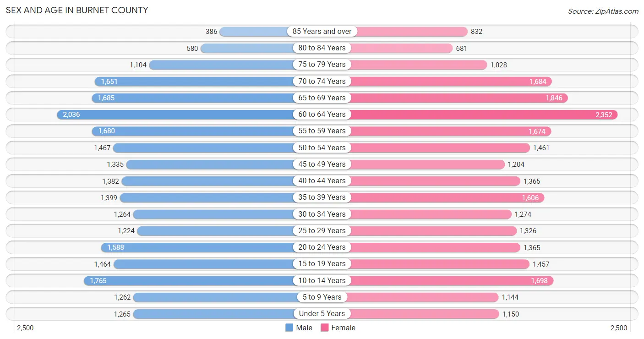Click the 85 Years and over label
The image size is (644, 339).
(x=322, y=32)
